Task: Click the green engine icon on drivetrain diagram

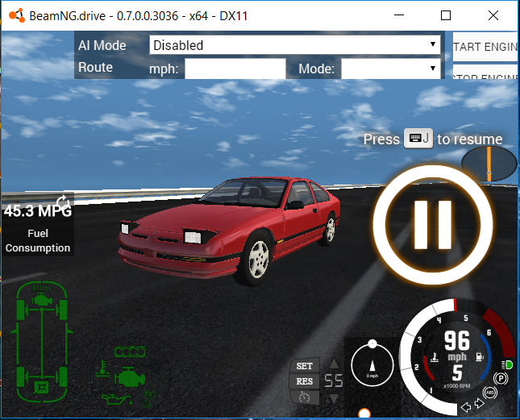Action: click(x=42, y=301)
